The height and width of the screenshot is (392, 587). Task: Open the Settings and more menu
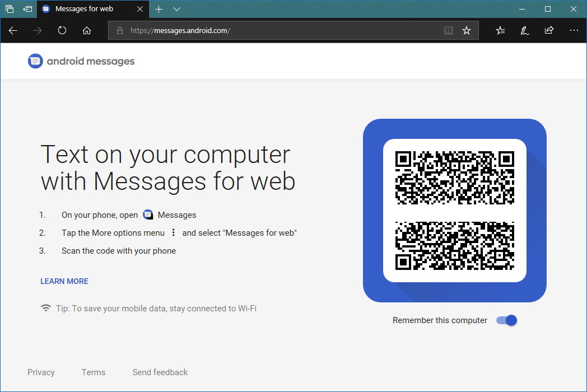pos(574,30)
